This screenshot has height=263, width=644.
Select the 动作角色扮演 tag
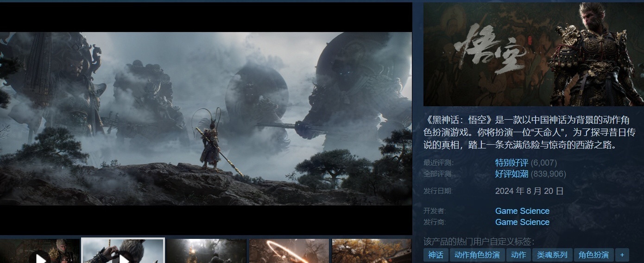point(477,255)
